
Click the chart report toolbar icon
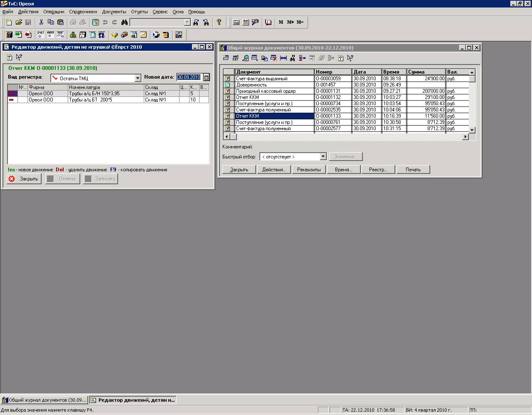(x=143, y=35)
